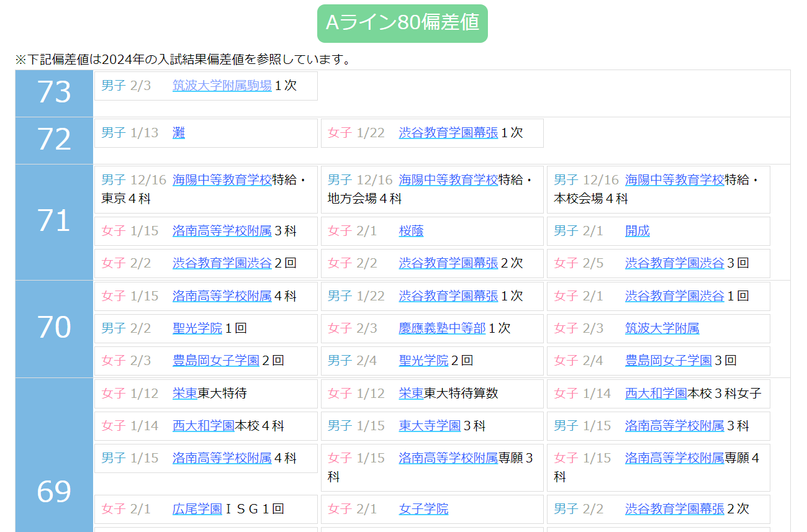Open 男子 1/22 渋谷教育学園幕張 1次 link
The height and width of the screenshot is (532, 807).
point(448,296)
